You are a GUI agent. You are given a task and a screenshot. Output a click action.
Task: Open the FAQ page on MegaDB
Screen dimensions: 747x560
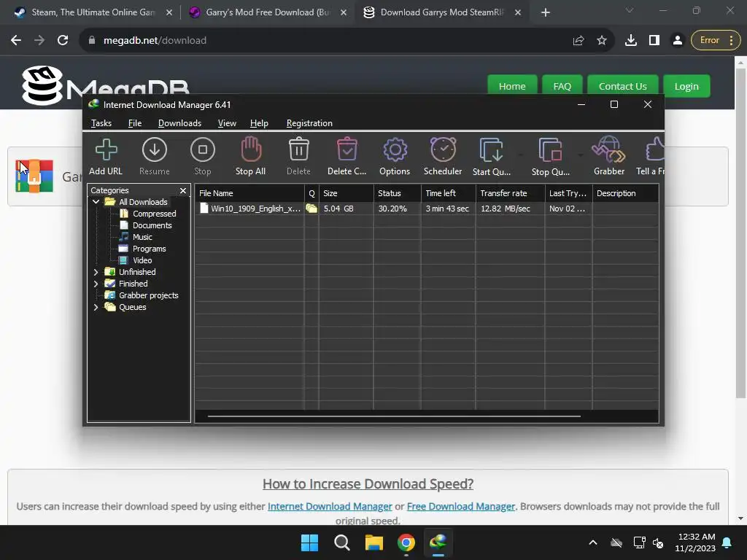(x=562, y=86)
